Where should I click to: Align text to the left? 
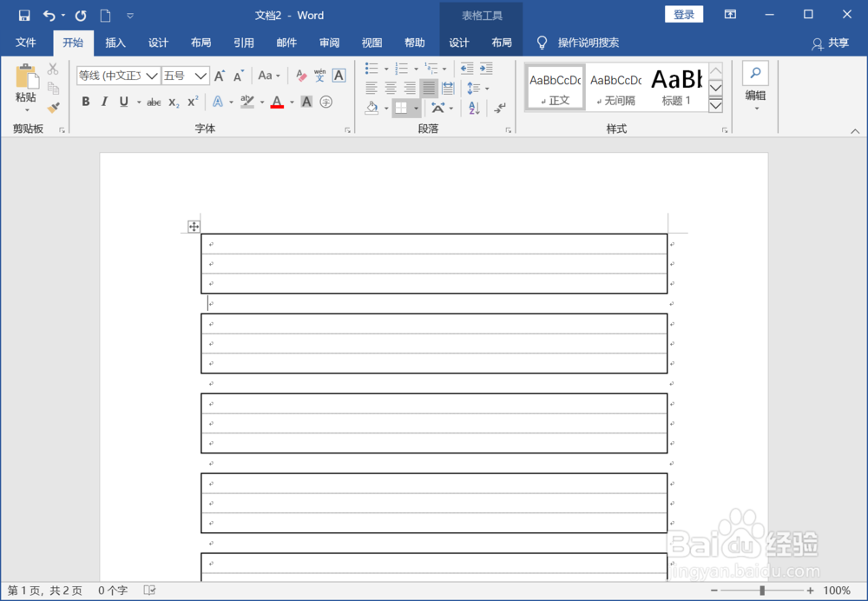pos(372,88)
